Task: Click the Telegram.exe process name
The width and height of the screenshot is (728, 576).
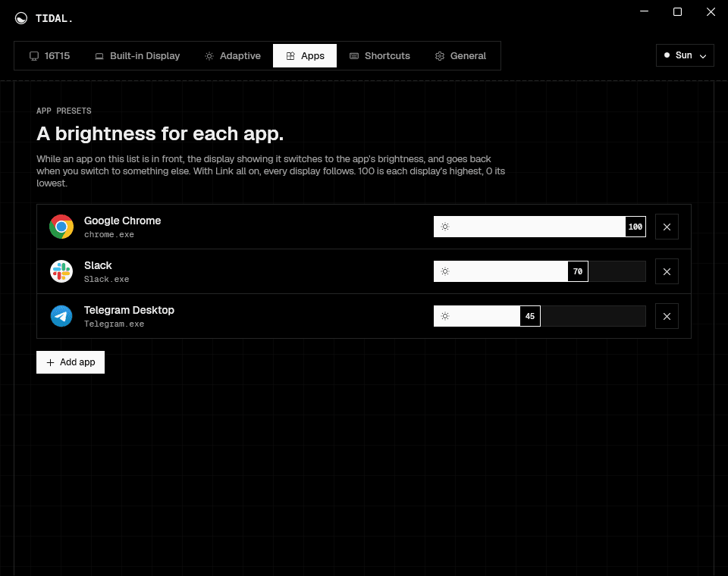Action: 114,324
